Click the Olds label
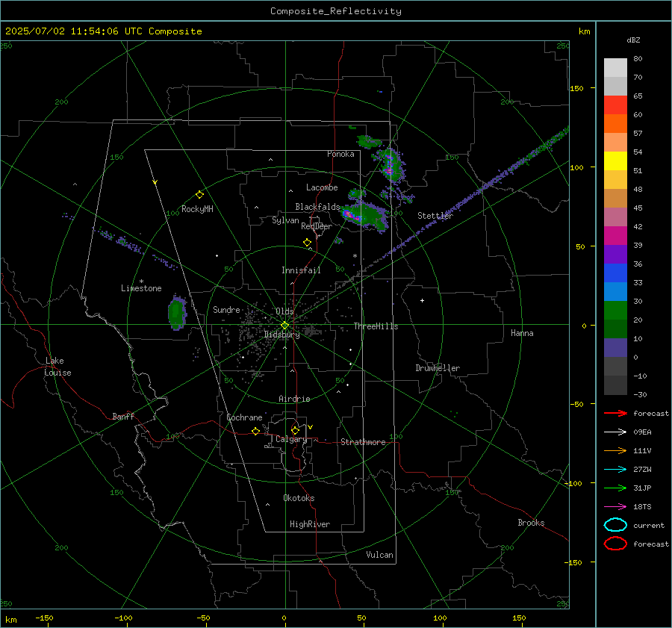The image size is (672, 628). coord(284,311)
